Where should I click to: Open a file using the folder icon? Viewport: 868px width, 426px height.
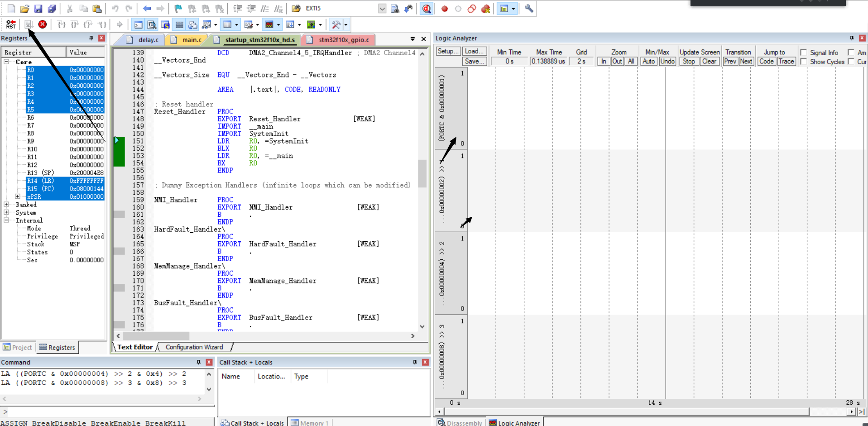pyautogui.click(x=25, y=9)
